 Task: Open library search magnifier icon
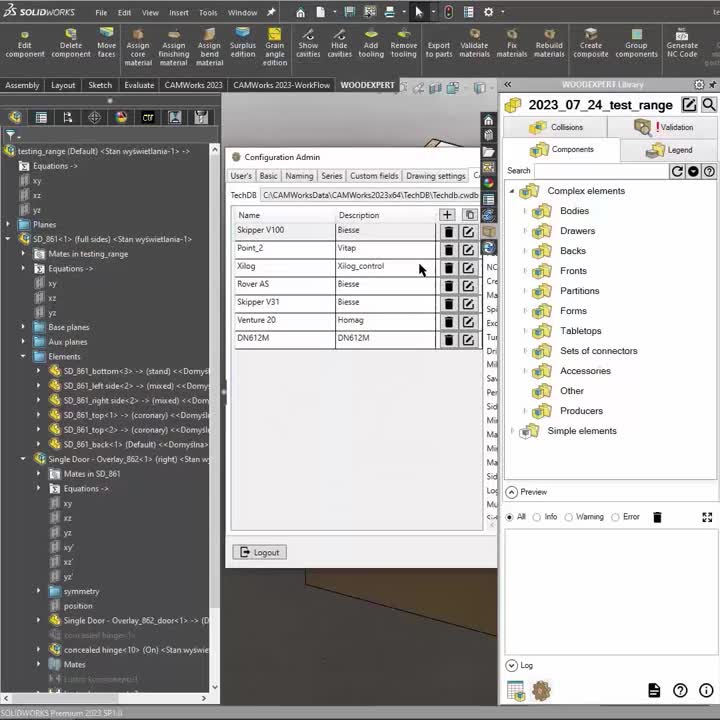coord(709,105)
